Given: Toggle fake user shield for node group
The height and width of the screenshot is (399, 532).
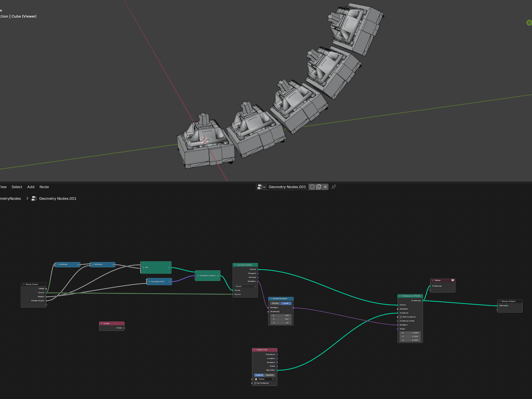Looking at the screenshot, I should point(312,187).
